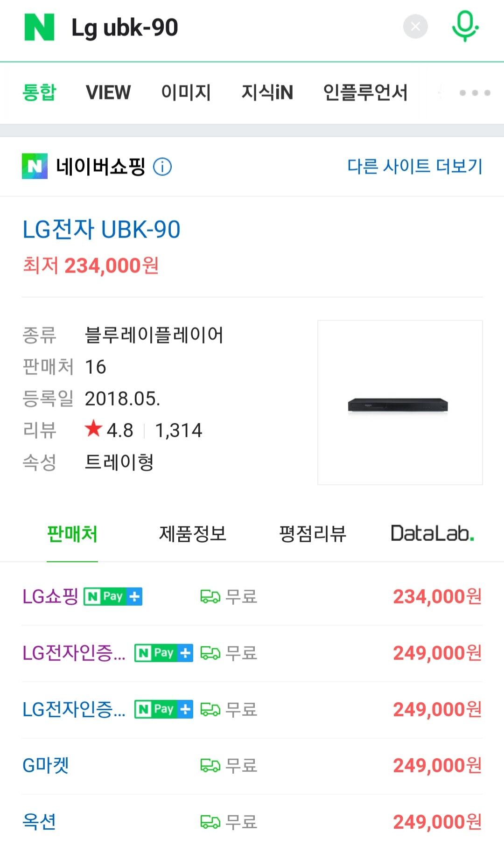Switch to the VIEW tab
Image resolution: width=504 pixels, height=853 pixels.
(108, 92)
